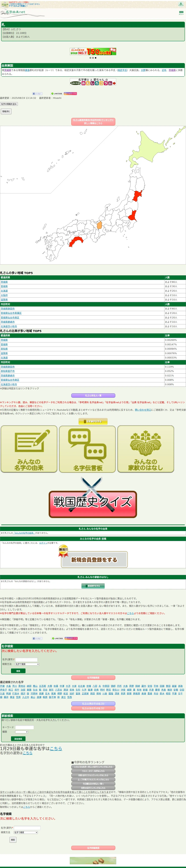Click the yellow 名字御守を作る button
The image size is (186, 868).
[x=93, y=422]
